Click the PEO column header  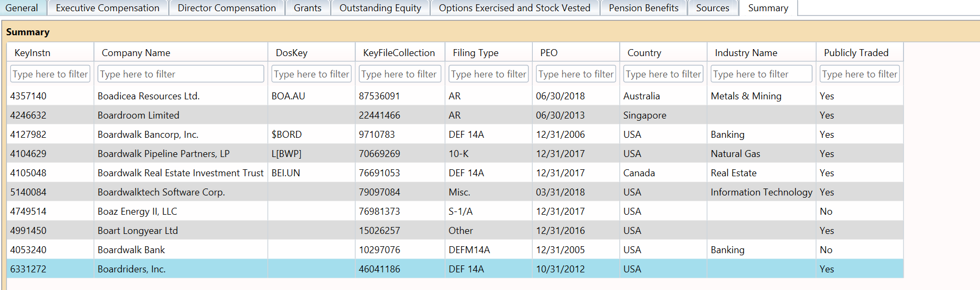(x=549, y=53)
